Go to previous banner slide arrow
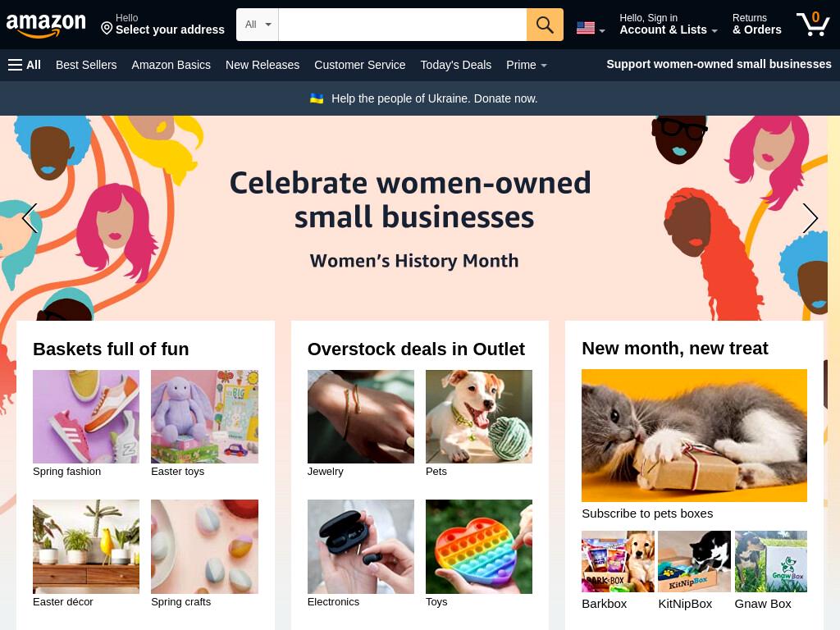Screen dimensions: 840x630 point(30,218)
